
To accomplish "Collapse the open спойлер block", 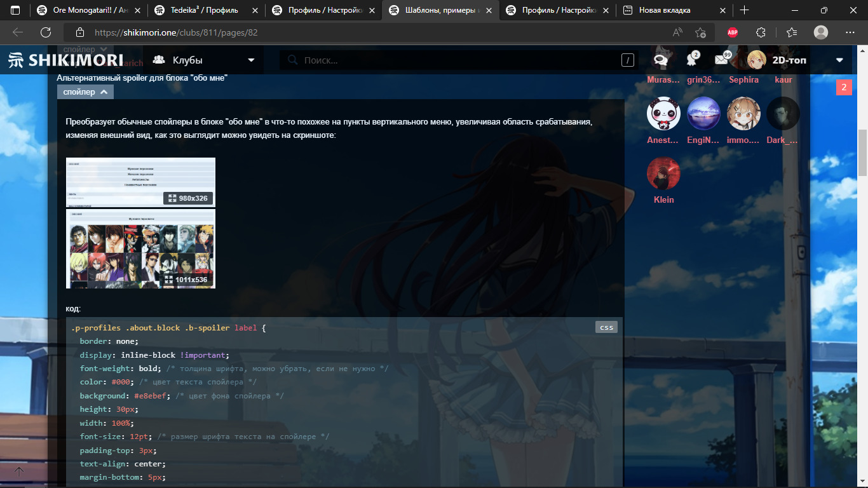I will 86,92.
